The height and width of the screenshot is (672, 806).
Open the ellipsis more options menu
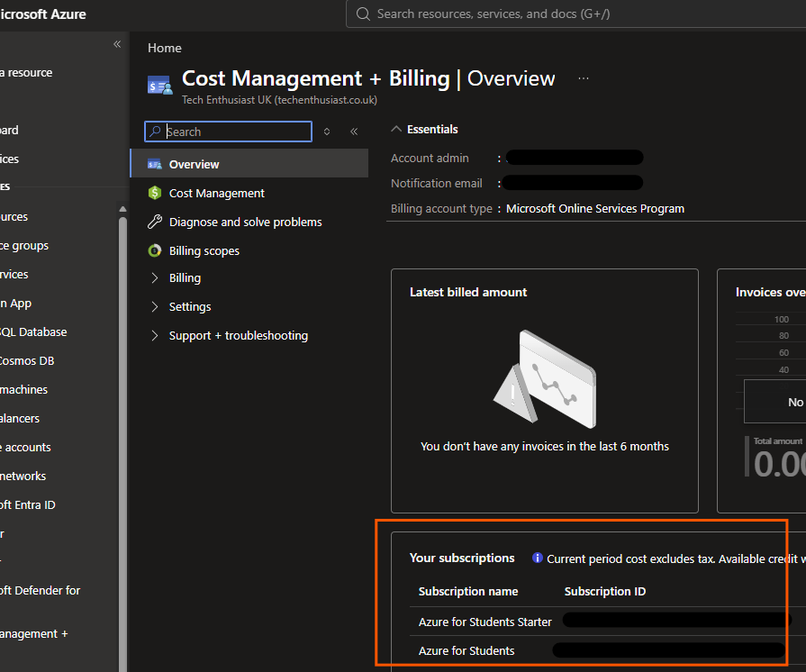click(583, 78)
